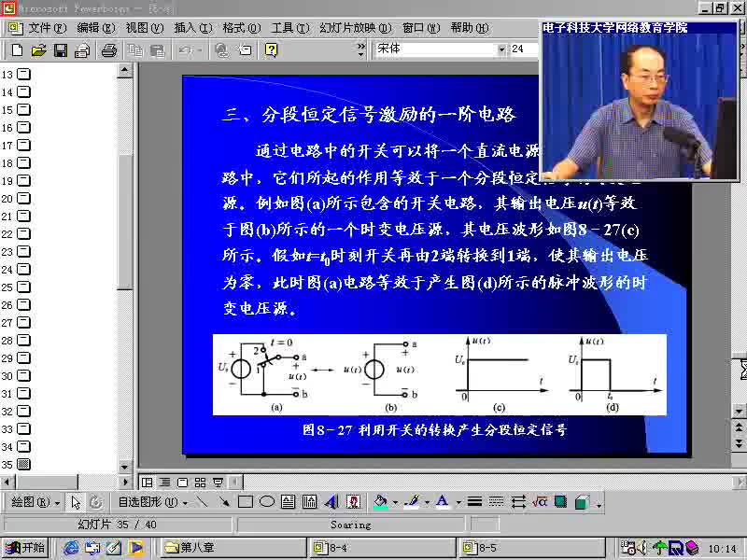Click the Save floppy disk icon

pyautogui.click(x=61, y=50)
